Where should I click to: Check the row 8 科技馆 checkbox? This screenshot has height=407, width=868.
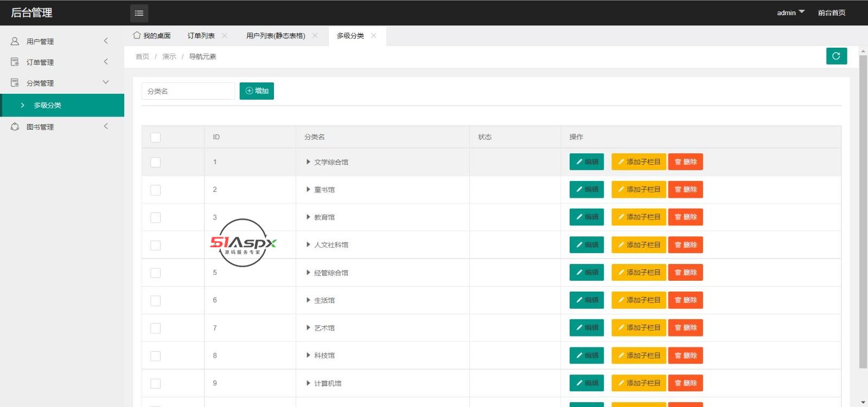coord(156,356)
